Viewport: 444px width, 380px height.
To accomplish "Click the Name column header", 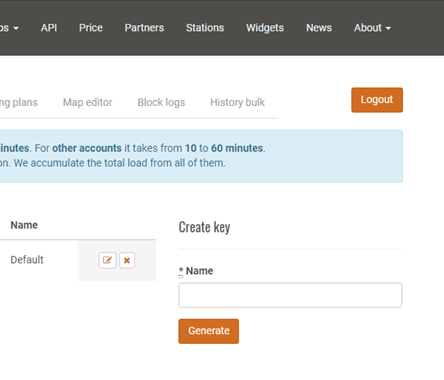I will pyautogui.click(x=24, y=225).
